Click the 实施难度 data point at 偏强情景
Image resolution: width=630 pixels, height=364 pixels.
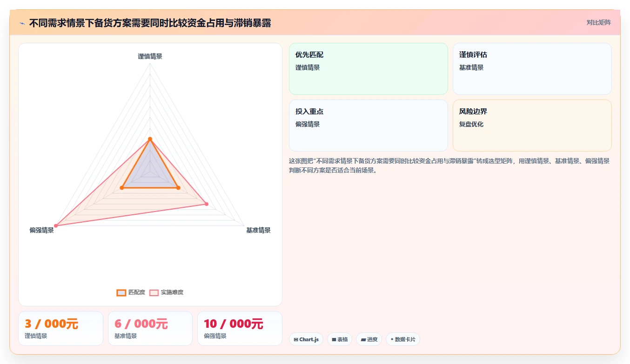[x=56, y=226]
